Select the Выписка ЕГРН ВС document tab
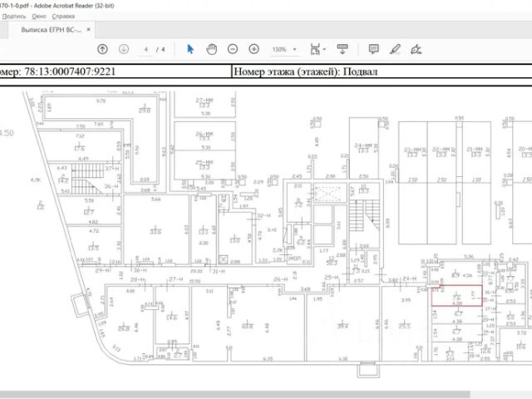This screenshot has height=399, width=532. (52, 30)
